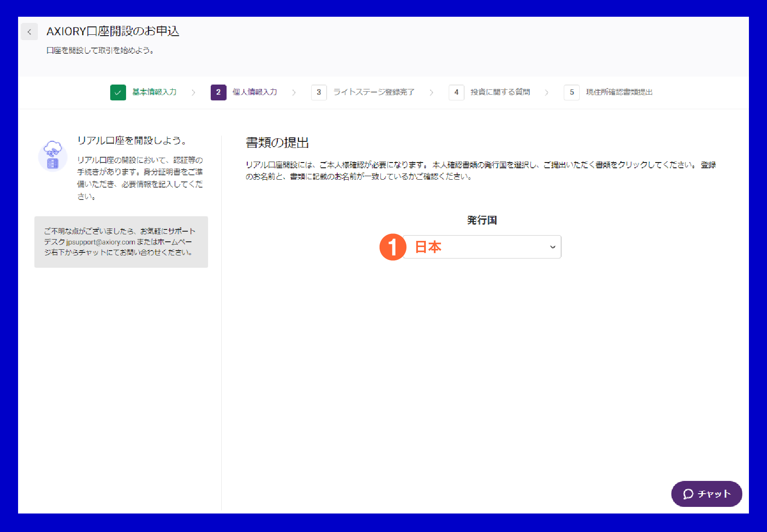Screen dimensions: 767x532
Task: Open the チャット chat button
Action: tap(707, 494)
